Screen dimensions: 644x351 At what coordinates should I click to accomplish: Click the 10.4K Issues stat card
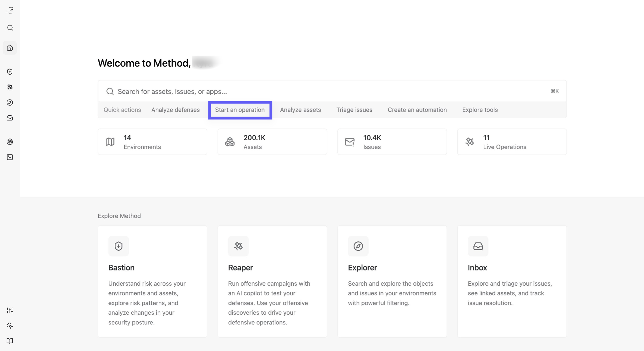(x=392, y=142)
